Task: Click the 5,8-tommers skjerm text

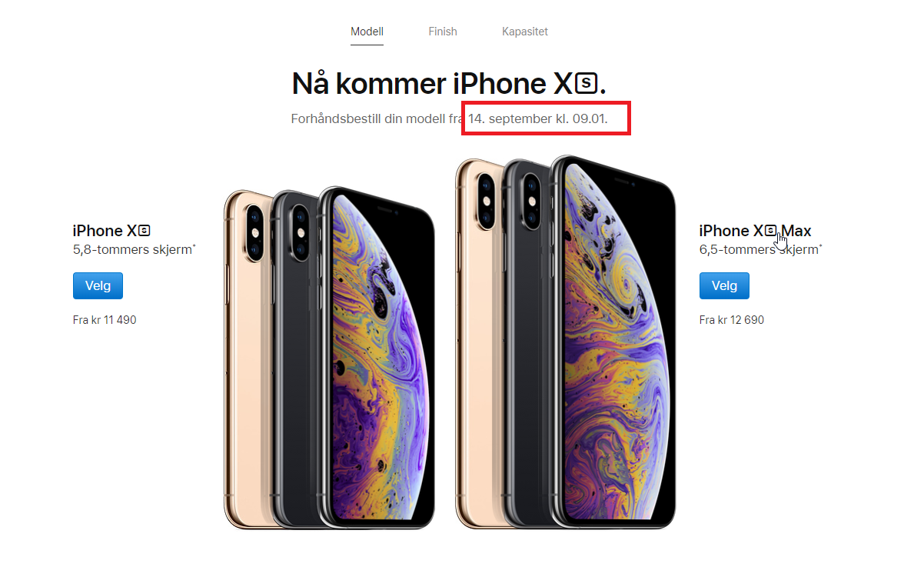Action: click(134, 250)
